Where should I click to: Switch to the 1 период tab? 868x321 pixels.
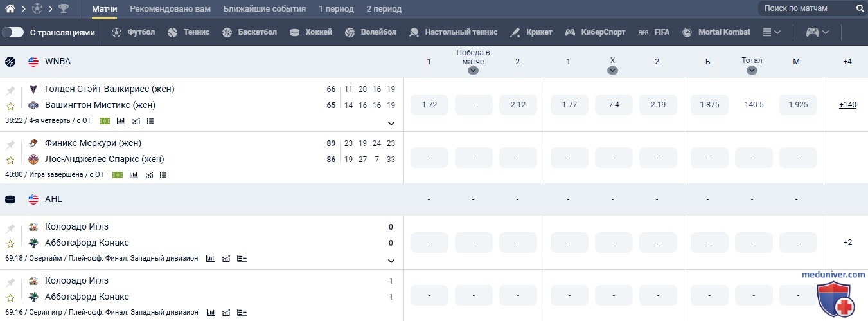(336, 9)
